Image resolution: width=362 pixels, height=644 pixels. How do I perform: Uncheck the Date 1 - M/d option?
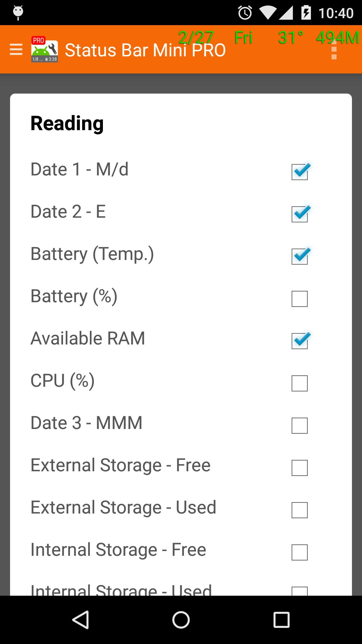point(300,171)
